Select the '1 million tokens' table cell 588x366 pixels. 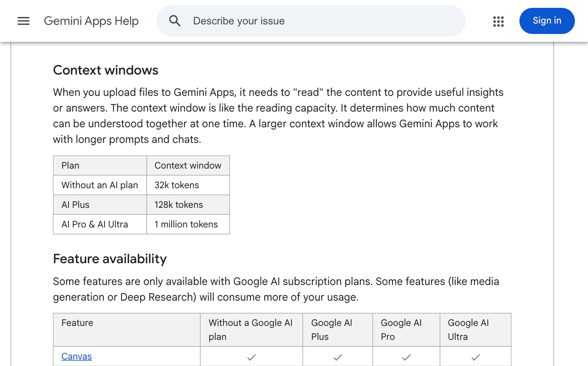188,224
